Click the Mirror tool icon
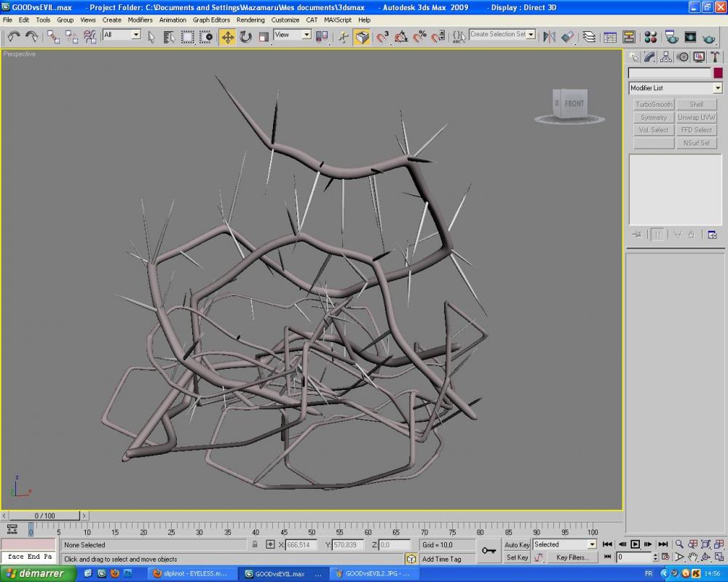The width and height of the screenshot is (728, 582). click(x=550, y=36)
